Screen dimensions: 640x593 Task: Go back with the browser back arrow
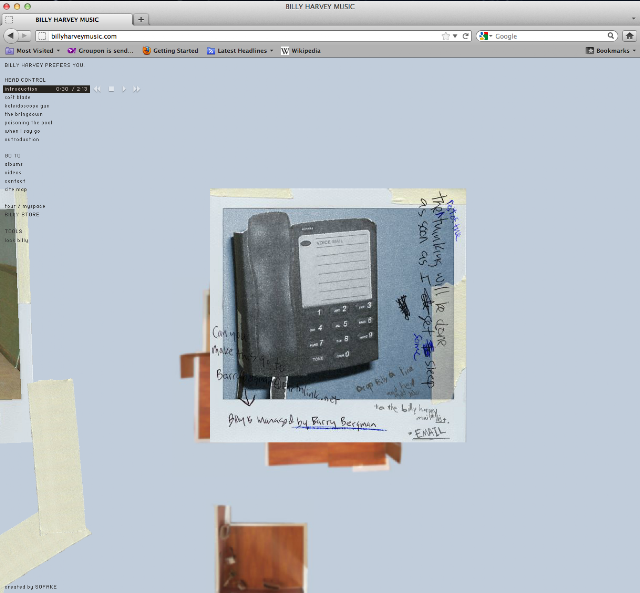click(x=11, y=36)
